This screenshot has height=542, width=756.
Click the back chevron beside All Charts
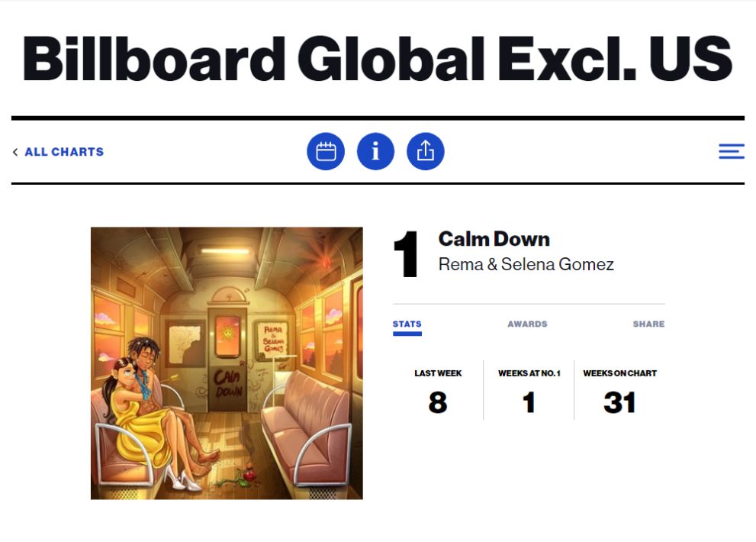[x=15, y=152]
